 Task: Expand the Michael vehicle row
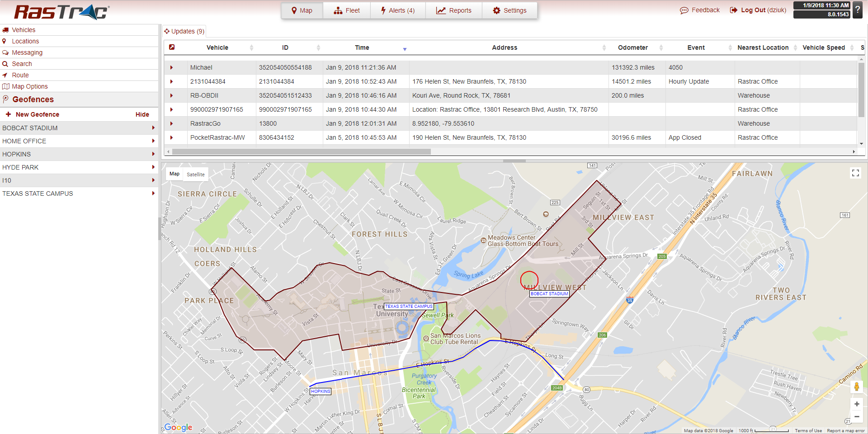click(x=172, y=67)
